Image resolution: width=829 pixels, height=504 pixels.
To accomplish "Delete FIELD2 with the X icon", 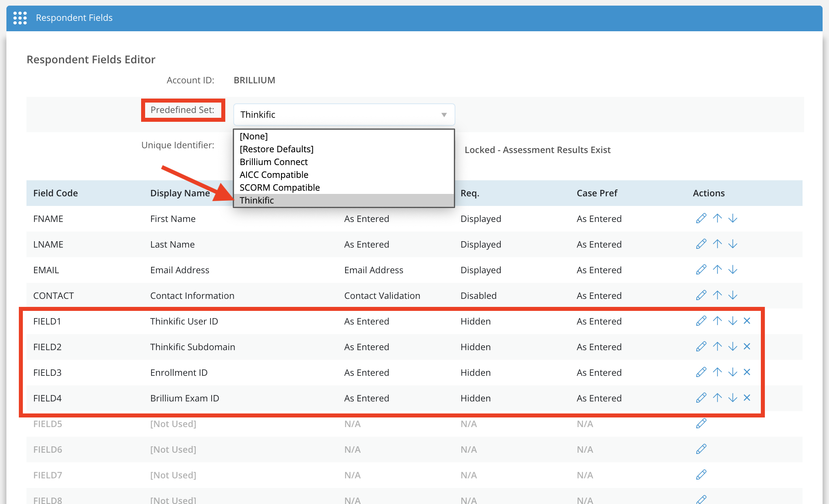I will click(747, 347).
